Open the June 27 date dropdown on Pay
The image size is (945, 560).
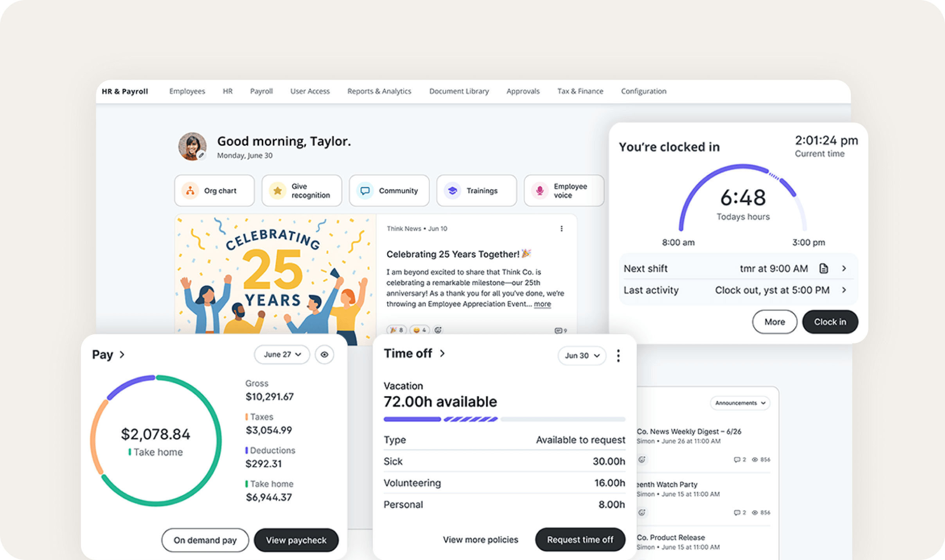[x=282, y=354]
